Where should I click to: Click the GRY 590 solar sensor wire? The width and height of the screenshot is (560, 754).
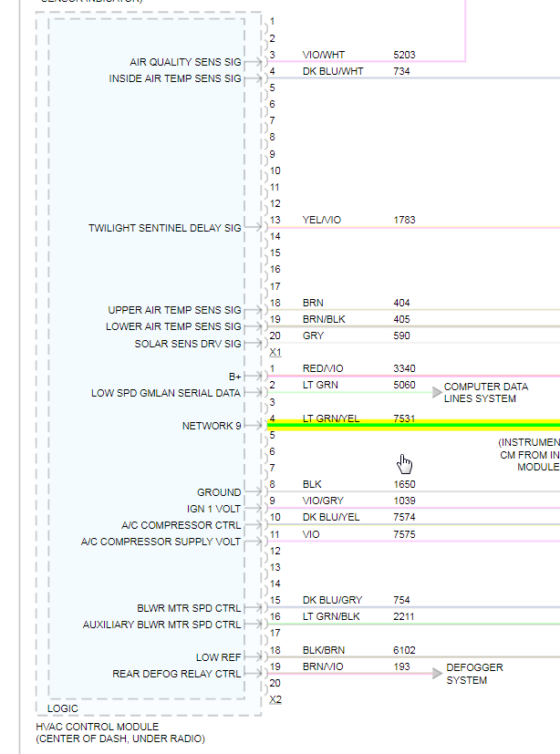(414, 343)
